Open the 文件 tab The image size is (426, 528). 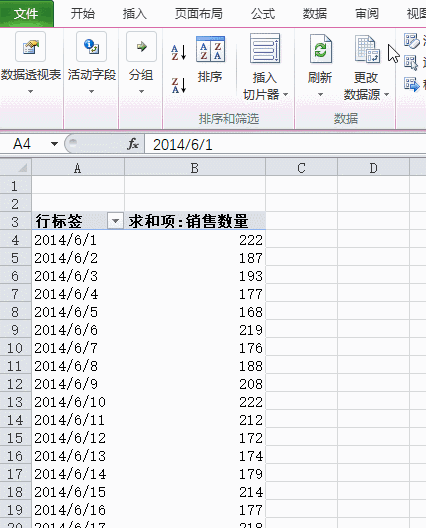click(26, 14)
